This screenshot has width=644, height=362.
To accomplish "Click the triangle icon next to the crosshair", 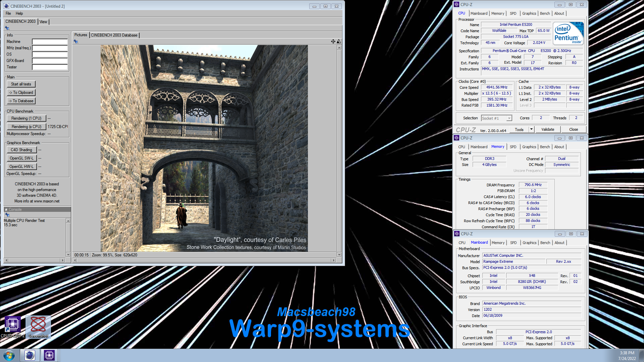I will click(339, 42).
